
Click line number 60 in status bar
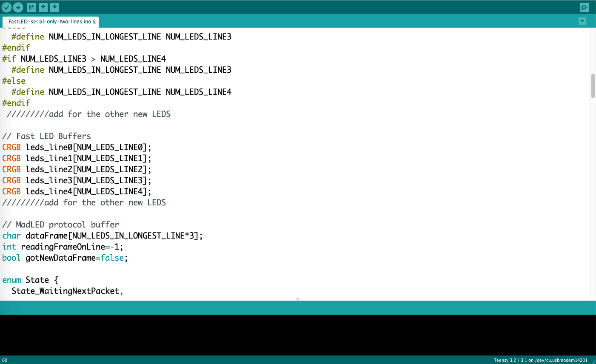pyautogui.click(x=5, y=360)
